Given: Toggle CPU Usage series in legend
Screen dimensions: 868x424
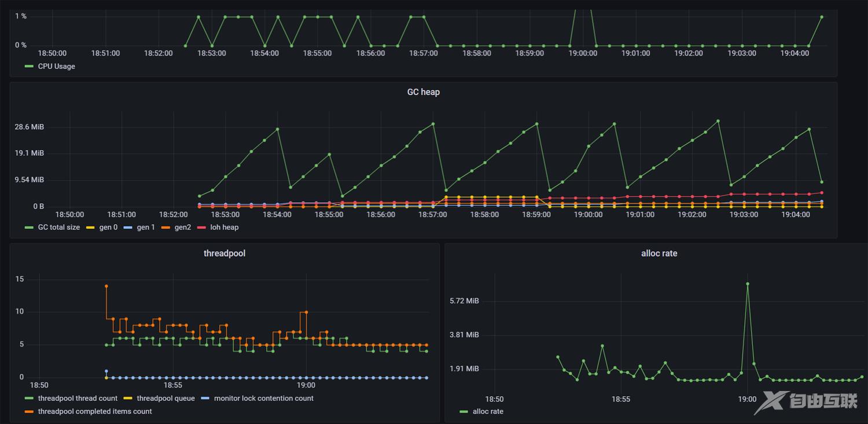Looking at the screenshot, I should (x=56, y=67).
